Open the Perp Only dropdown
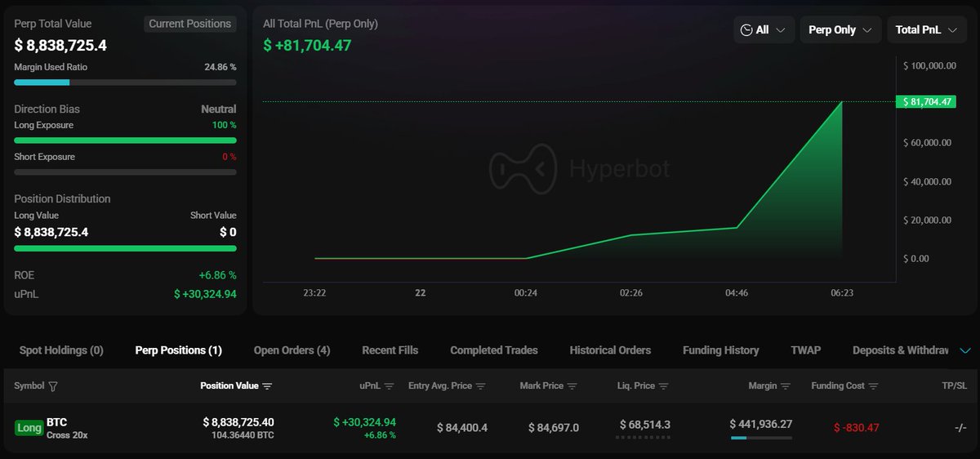 click(x=840, y=30)
